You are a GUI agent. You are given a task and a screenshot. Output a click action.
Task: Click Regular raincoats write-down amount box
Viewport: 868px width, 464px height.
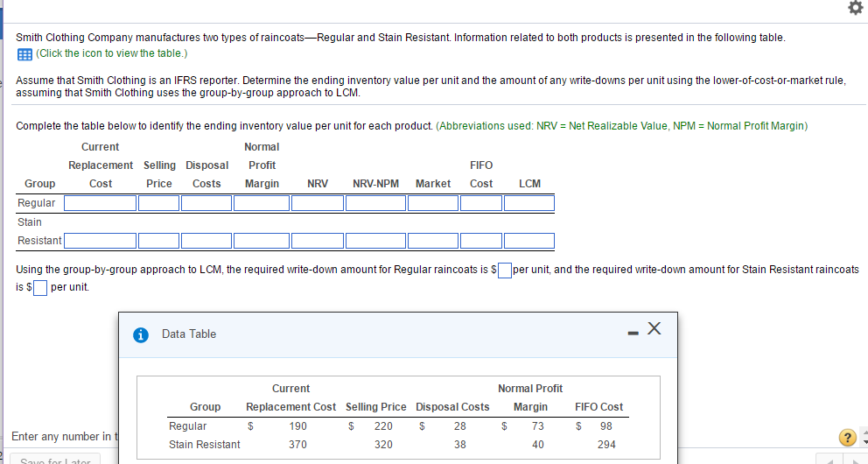(504, 271)
